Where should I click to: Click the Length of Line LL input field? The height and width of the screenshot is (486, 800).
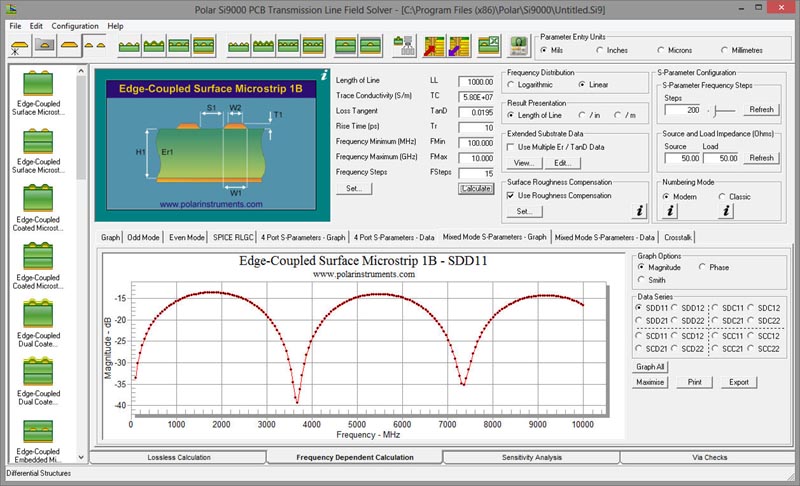coord(476,82)
